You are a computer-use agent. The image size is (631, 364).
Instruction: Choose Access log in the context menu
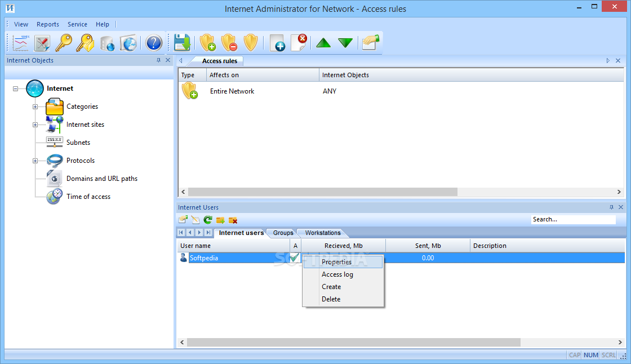[343, 274]
